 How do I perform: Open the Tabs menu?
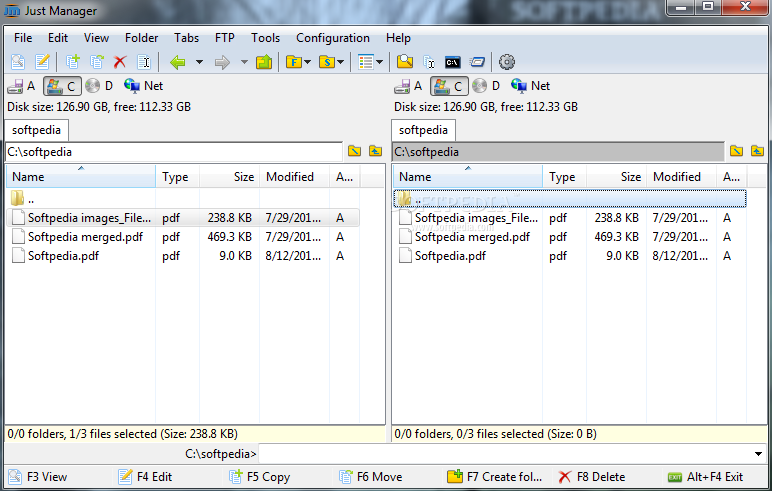(186, 38)
